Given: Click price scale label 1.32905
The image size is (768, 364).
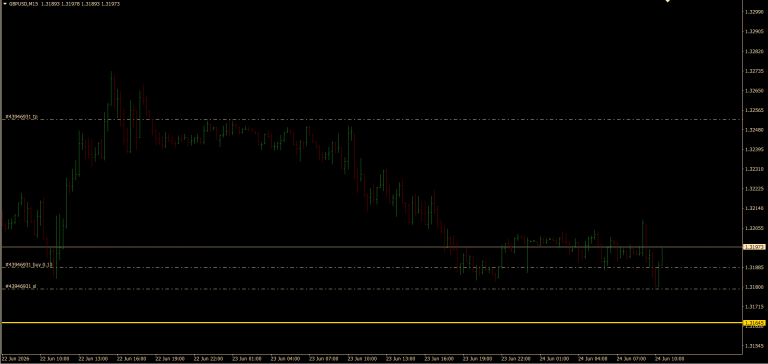Looking at the screenshot, I should 754,31.
